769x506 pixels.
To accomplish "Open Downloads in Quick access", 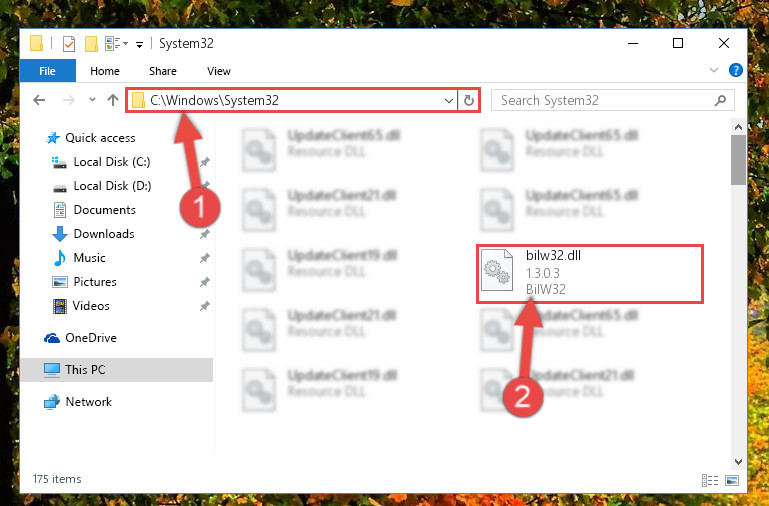I will tap(103, 234).
